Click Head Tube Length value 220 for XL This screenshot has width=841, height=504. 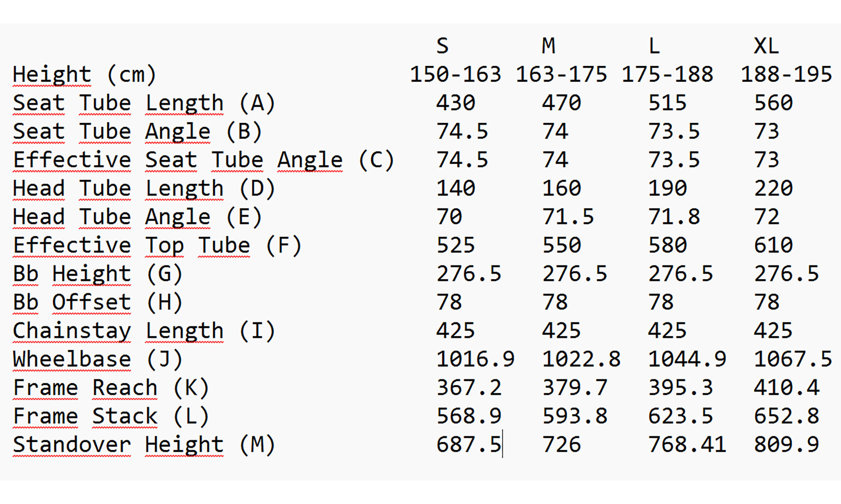[773, 189]
